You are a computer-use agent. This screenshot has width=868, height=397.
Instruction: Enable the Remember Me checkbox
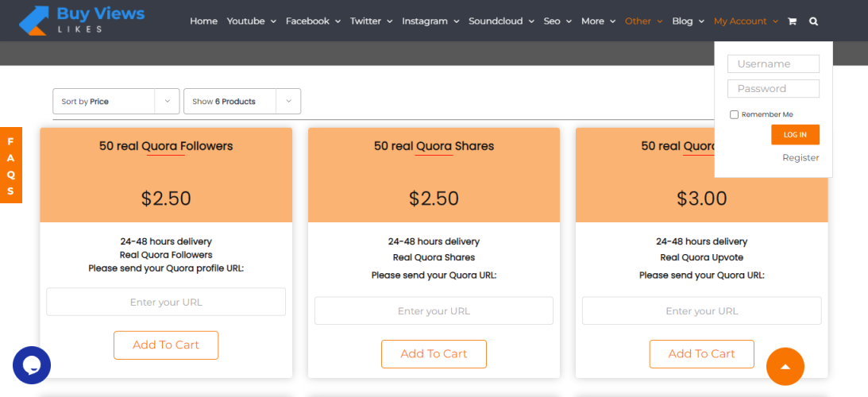735,114
